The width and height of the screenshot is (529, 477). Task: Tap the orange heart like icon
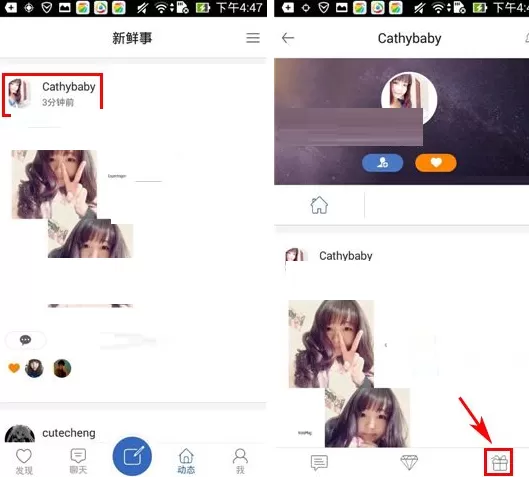pos(14,368)
